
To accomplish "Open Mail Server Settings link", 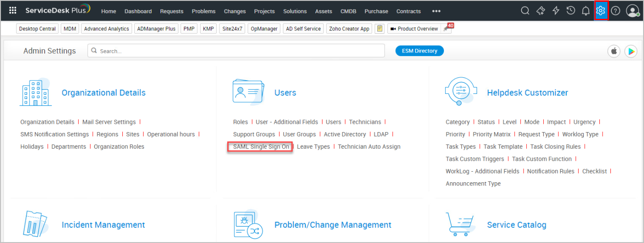I will point(109,122).
